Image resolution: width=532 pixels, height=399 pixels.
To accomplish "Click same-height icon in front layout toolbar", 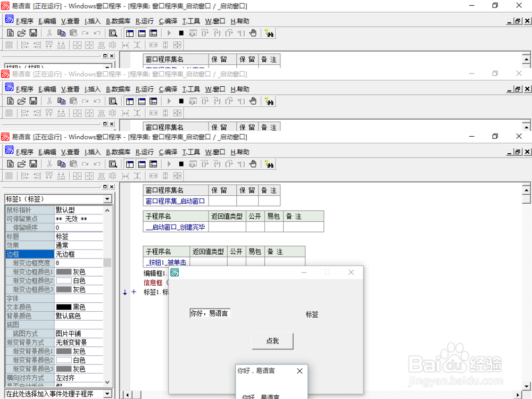I will coord(165,176).
